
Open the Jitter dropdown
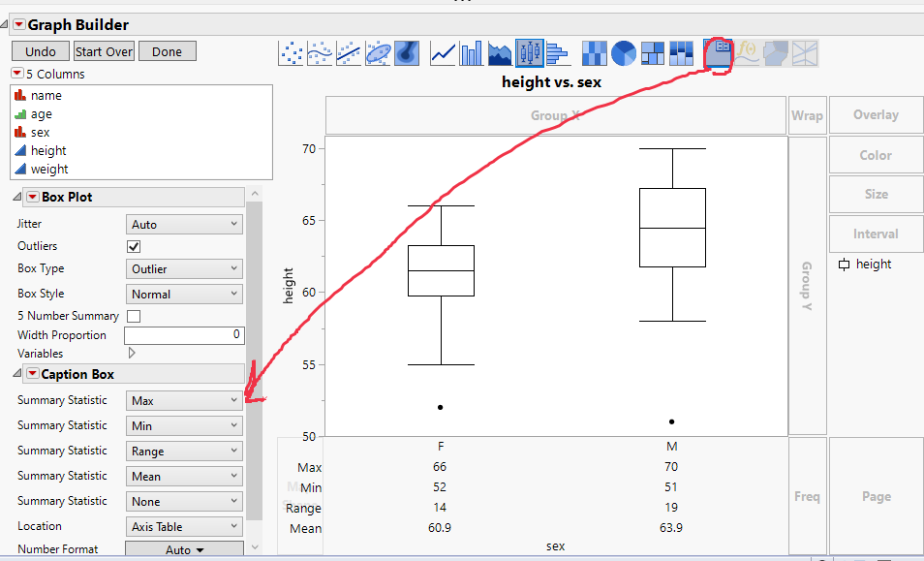(x=183, y=223)
